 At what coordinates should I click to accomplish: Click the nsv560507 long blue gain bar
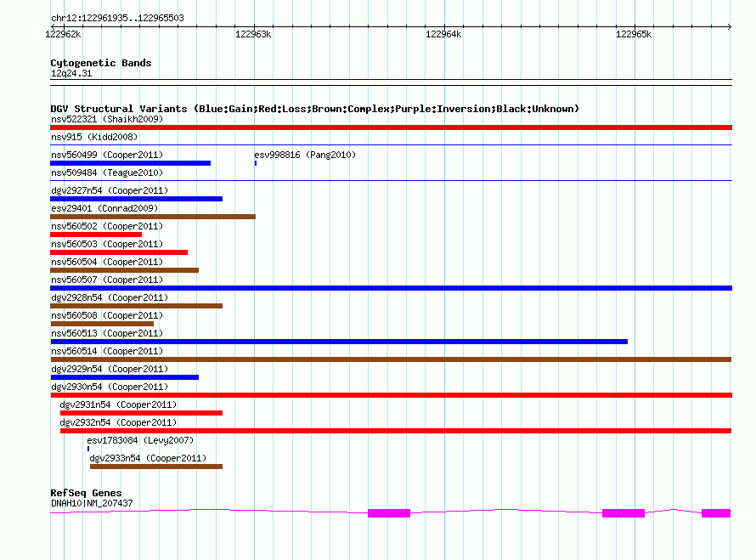pyautogui.click(x=391, y=288)
